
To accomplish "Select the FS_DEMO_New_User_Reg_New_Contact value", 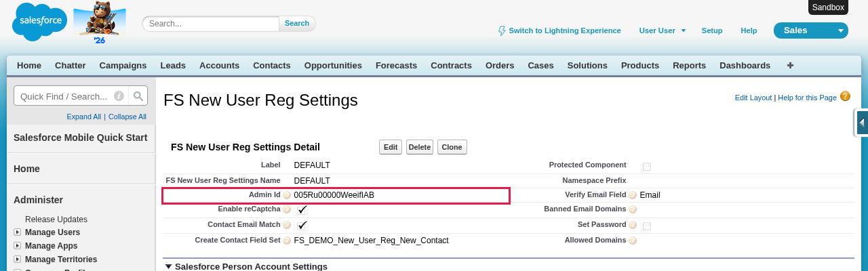I will (371, 241).
